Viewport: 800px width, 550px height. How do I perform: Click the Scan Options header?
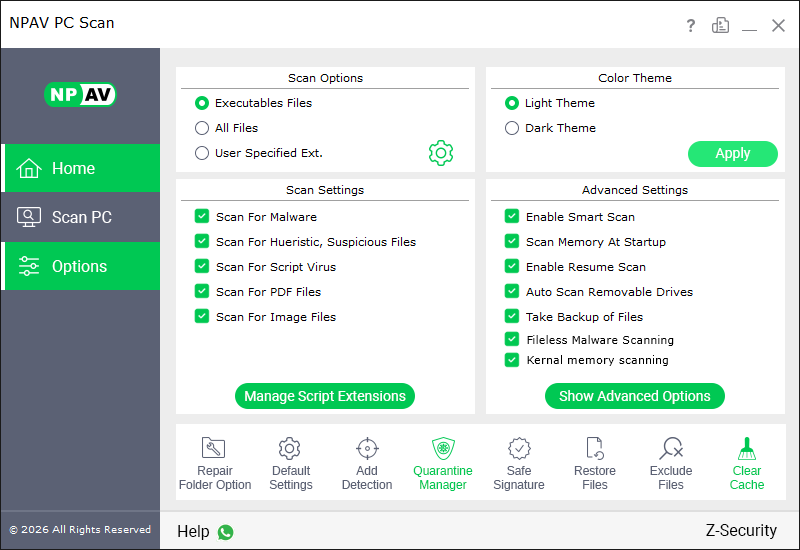326,78
